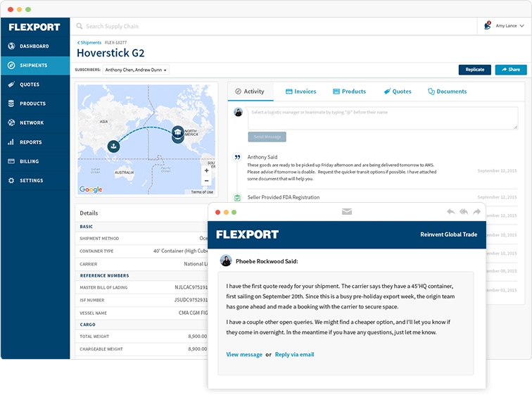The image size is (532, 395).
Task: Switch to the Documents tab
Action: 447,92
